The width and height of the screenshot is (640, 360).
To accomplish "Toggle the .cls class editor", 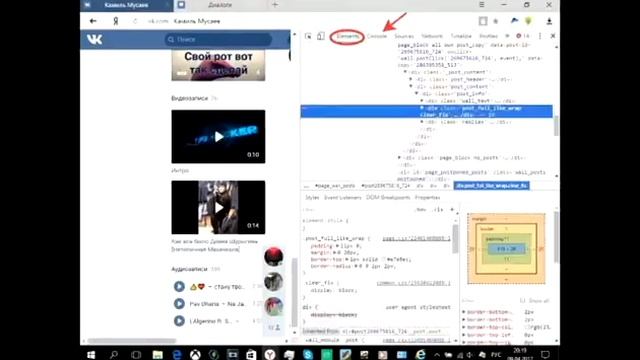I will 438,209.
